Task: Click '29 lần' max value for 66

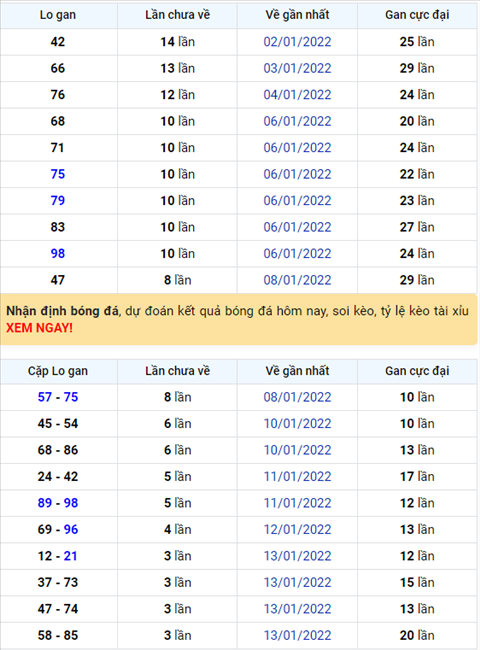Action: click(417, 68)
